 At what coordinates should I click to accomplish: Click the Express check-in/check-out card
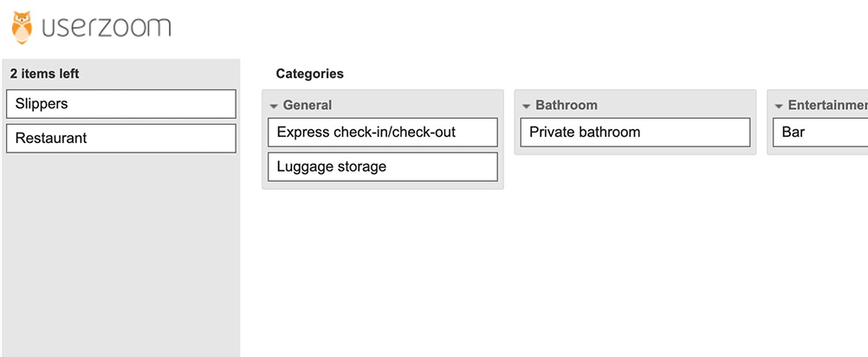[x=382, y=133]
